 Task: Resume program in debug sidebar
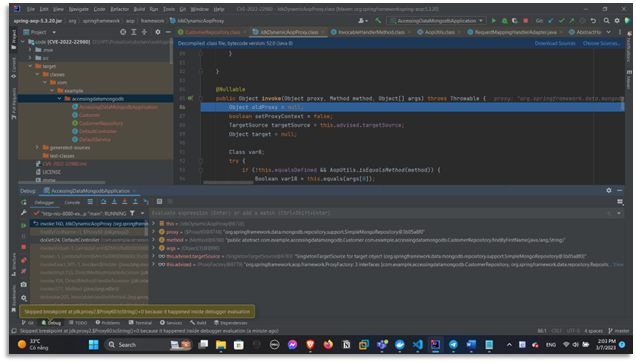click(x=24, y=225)
